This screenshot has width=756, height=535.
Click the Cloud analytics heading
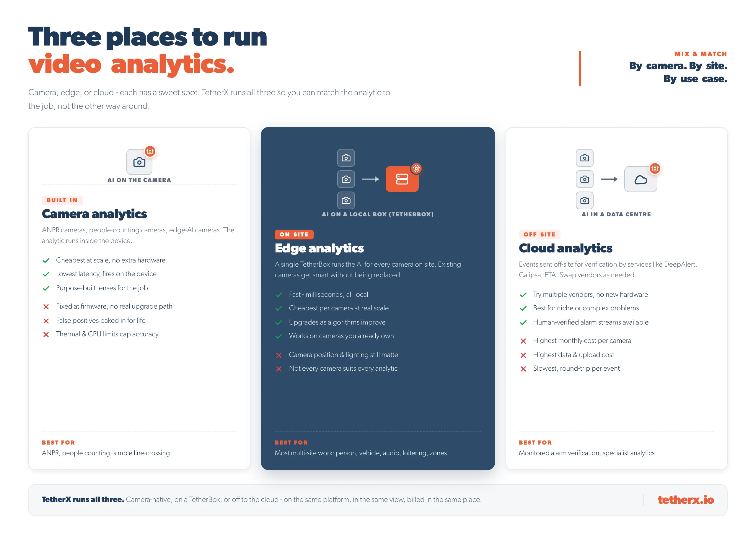[x=565, y=248]
